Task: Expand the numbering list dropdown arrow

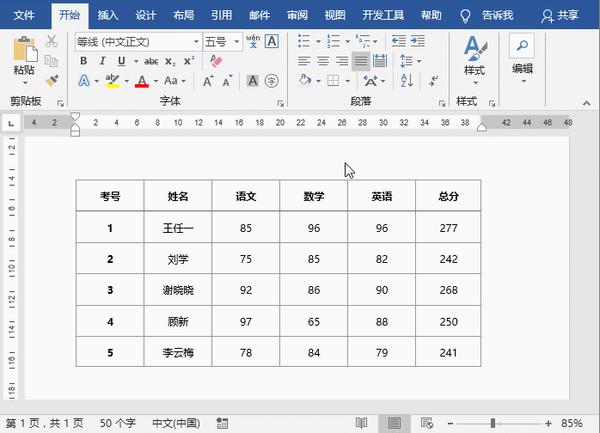Action: [347, 41]
